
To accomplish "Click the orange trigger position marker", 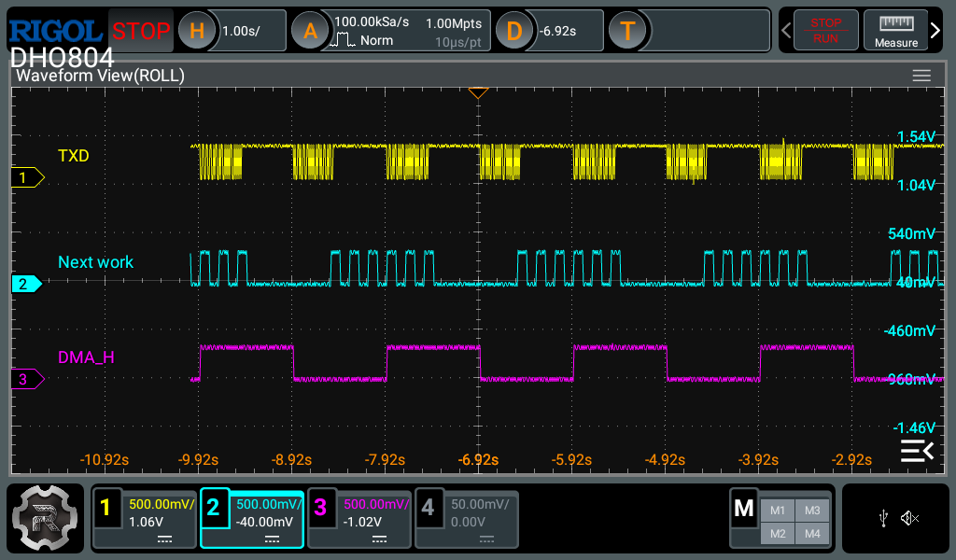I will click(478, 92).
